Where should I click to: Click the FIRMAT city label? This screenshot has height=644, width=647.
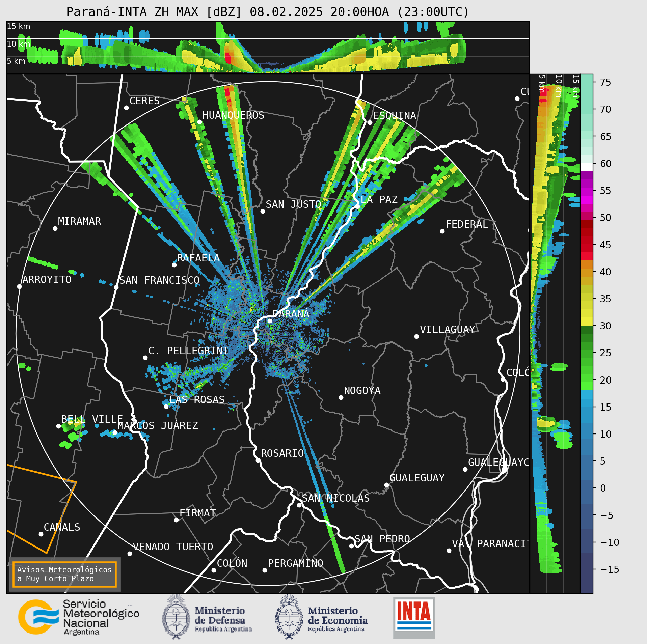coord(198,513)
